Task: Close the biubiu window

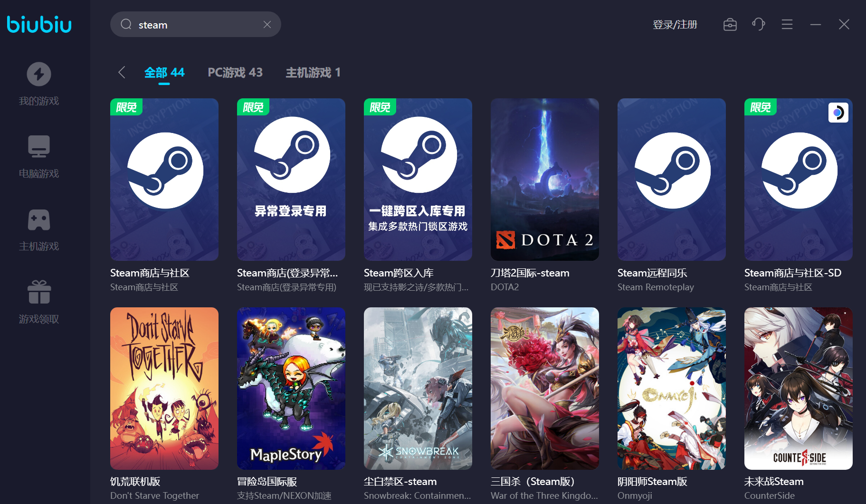Action: tap(844, 24)
